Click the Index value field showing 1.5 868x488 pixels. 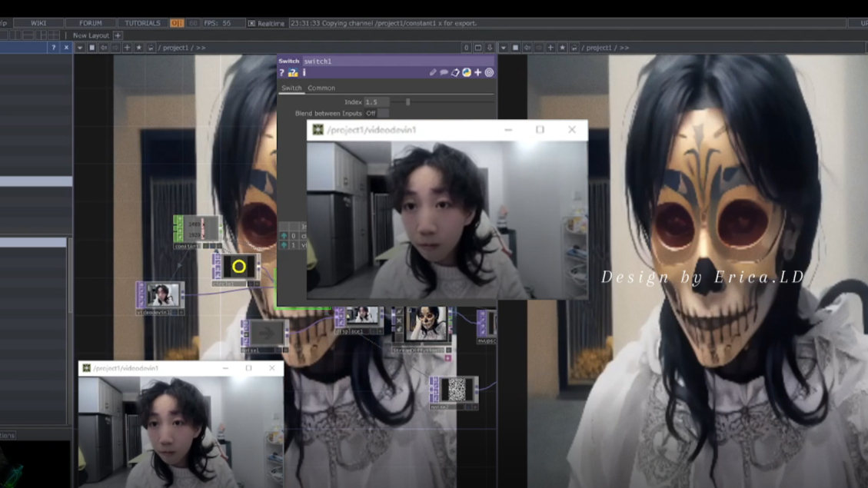click(377, 101)
